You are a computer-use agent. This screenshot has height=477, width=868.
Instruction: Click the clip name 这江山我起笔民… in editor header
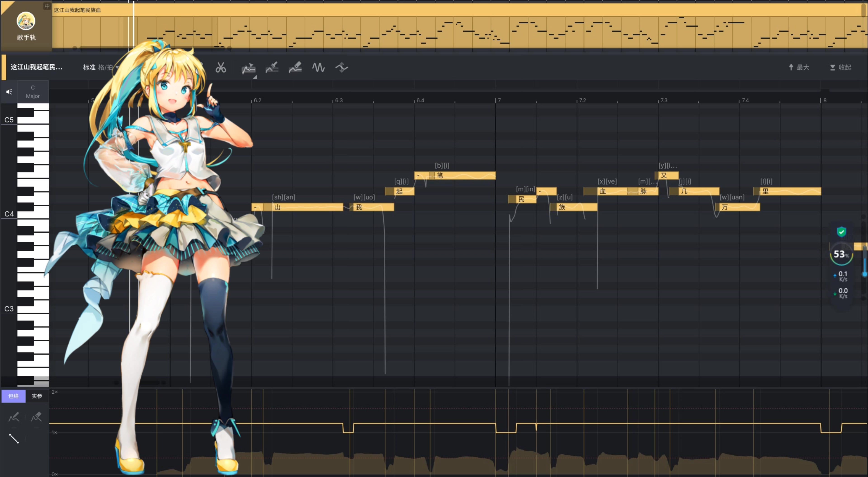pos(36,67)
